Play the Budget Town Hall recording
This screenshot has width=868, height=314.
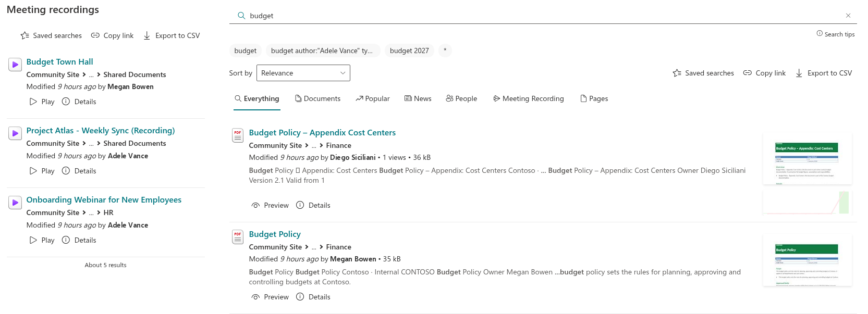[42, 102]
